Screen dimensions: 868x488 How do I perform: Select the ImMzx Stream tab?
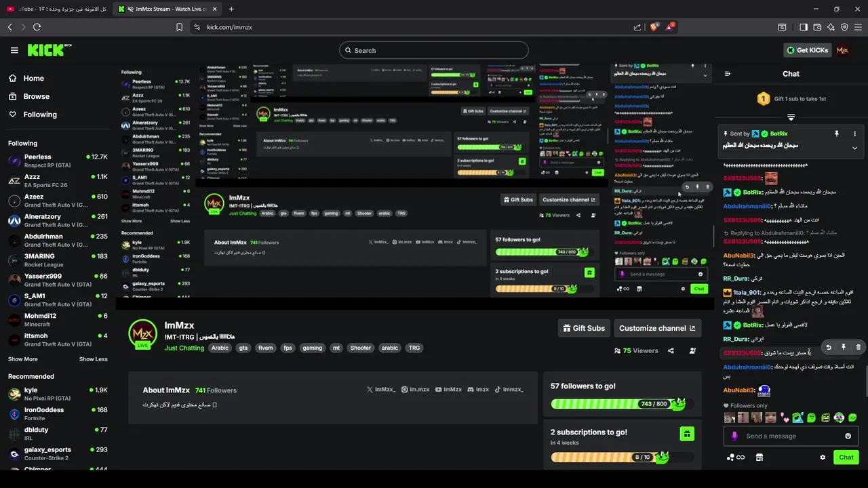(166, 9)
